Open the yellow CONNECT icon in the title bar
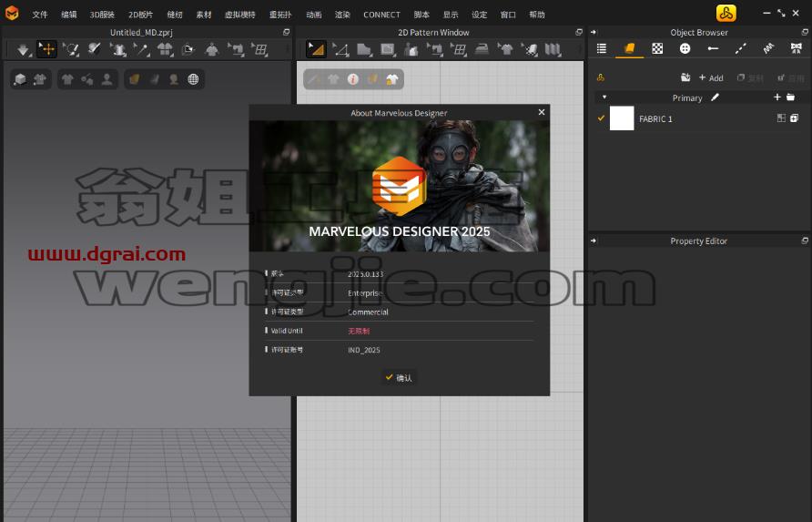 (x=726, y=14)
